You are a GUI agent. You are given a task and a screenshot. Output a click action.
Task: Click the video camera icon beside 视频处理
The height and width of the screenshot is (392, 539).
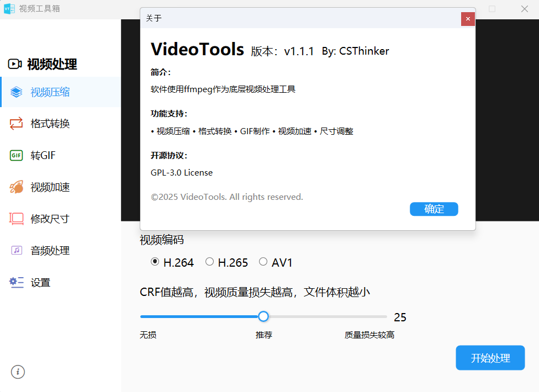[x=15, y=64]
